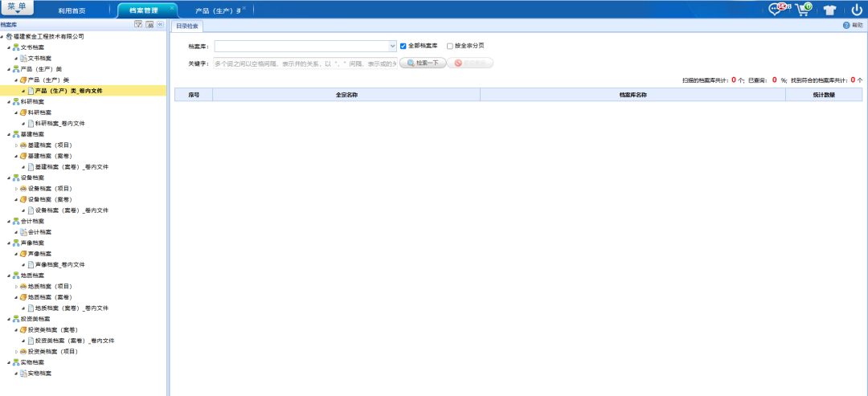Open the shopping cart icon
The width and height of the screenshot is (868, 396).
click(x=802, y=10)
